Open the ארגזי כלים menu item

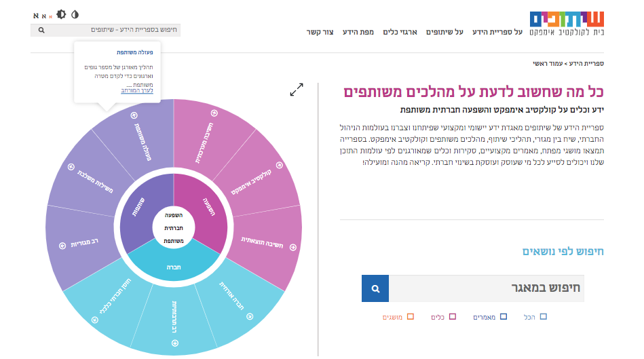[400, 32]
